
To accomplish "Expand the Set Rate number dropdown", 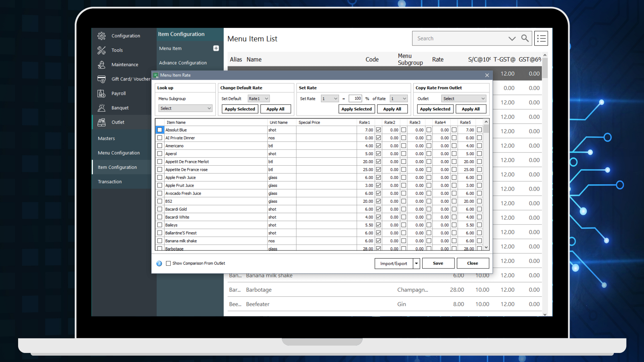I will click(x=330, y=99).
